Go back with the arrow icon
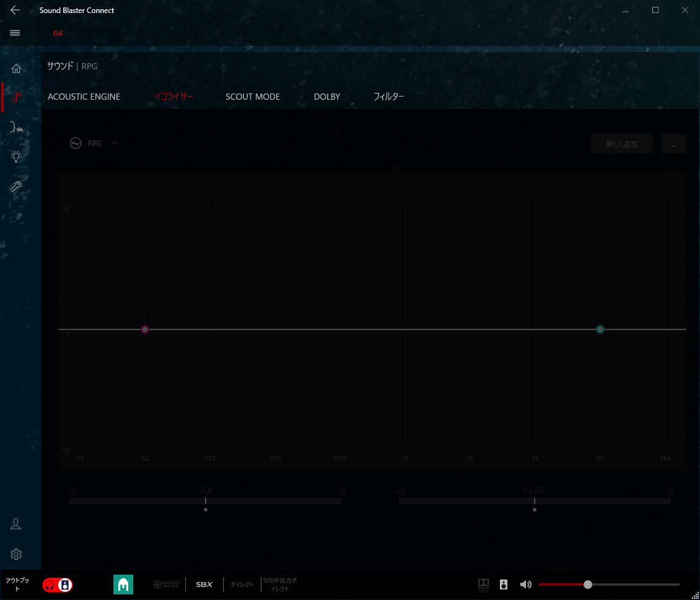The height and width of the screenshot is (600, 700). [x=15, y=10]
